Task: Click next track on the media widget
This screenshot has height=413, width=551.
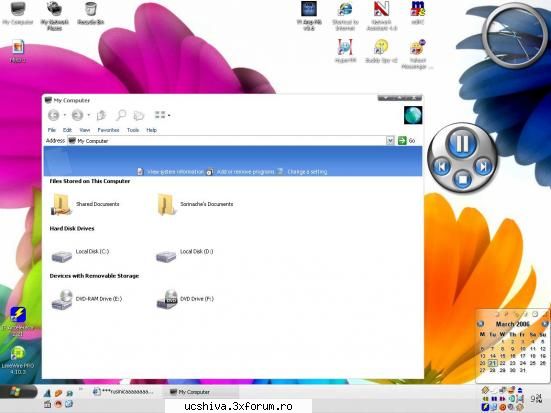Action: tap(484, 166)
